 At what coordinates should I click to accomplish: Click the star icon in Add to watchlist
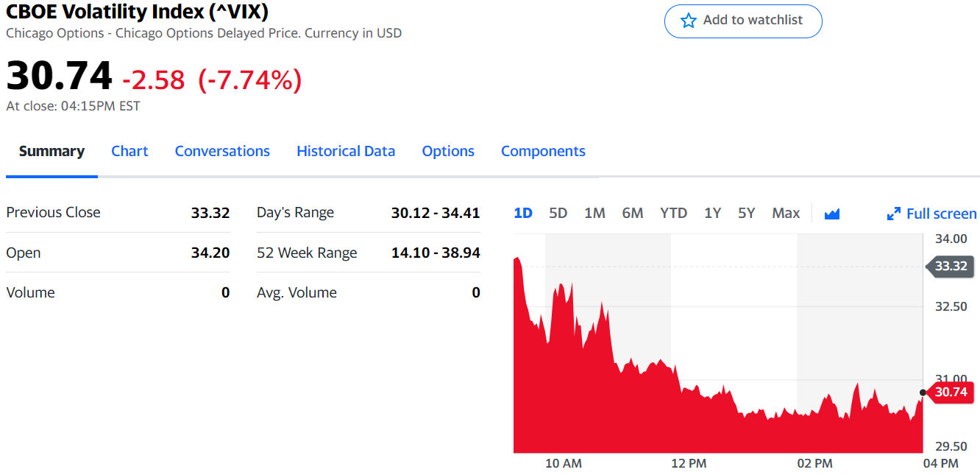pos(689,21)
